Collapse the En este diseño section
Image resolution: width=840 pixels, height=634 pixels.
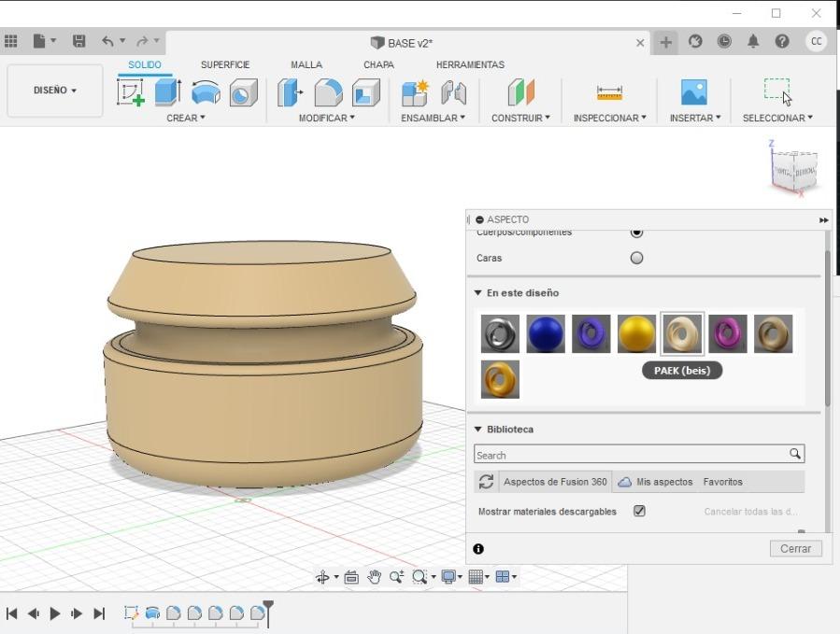[x=478, y=293]
